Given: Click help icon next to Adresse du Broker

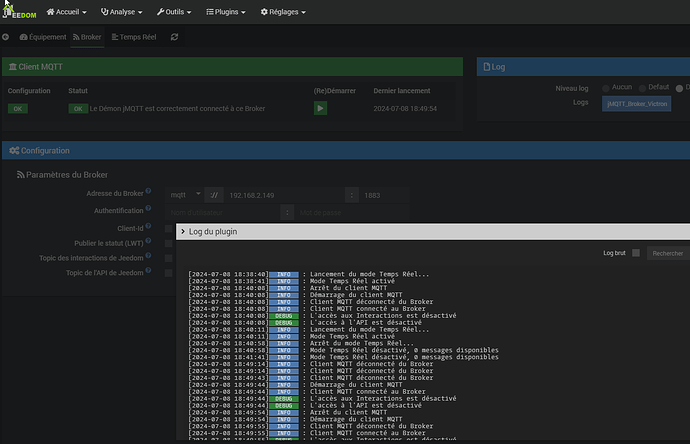Looking at the screenshot, I should click(148, 191).
